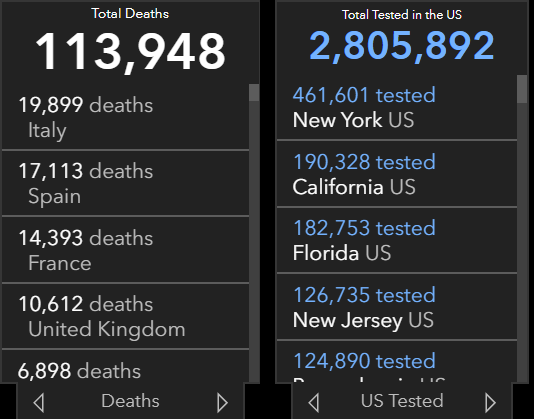Screen dimensions: 534x419
Task: Open the 124,890 tested list entry
Action: click(x=397, y=361)
